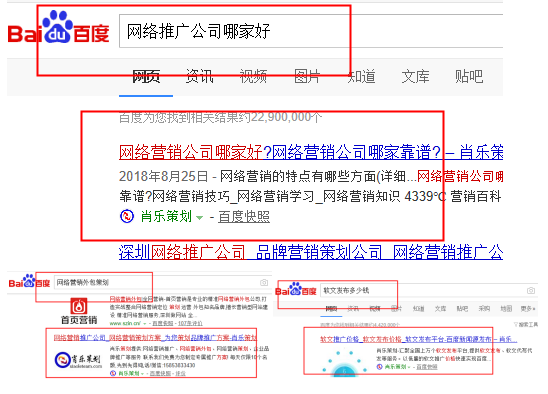Switch to the 视频 tab
The width and height of the screenshot is (548, 394).
click(253, 76)
